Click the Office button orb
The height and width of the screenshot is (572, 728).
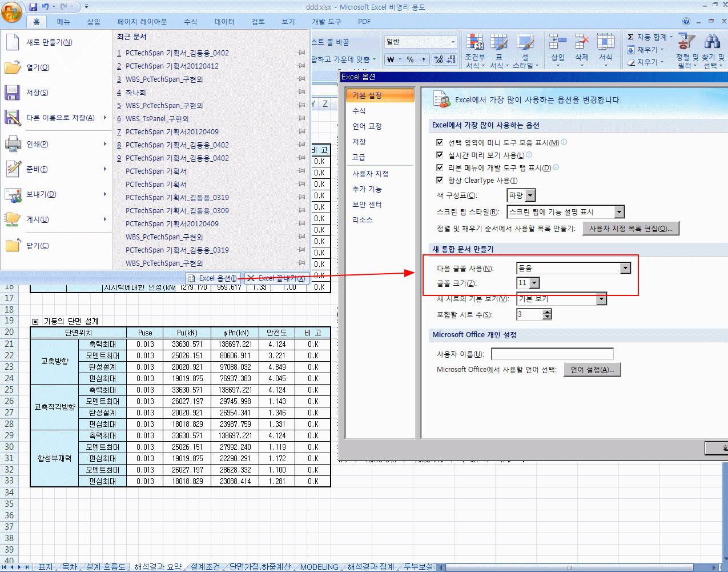click(x=11, y=11)
